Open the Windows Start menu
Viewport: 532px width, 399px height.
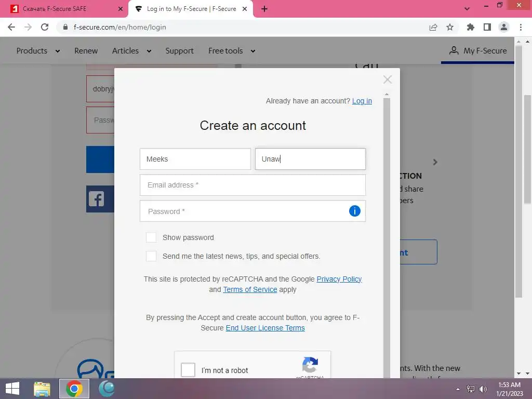tap(12, 389)
